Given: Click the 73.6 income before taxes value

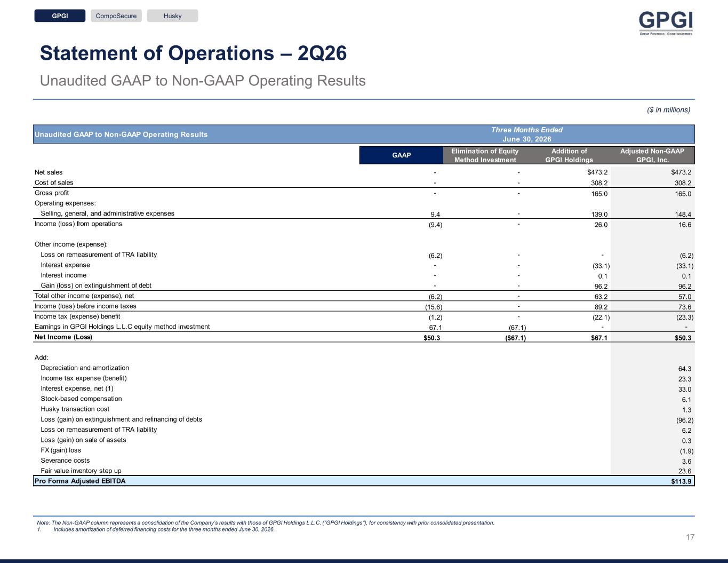Looking at the screenshot, I should (685, 307).
